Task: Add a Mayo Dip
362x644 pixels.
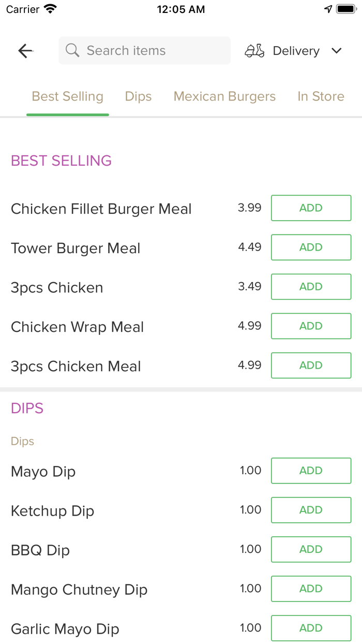Action: click(x=311, y=471)
